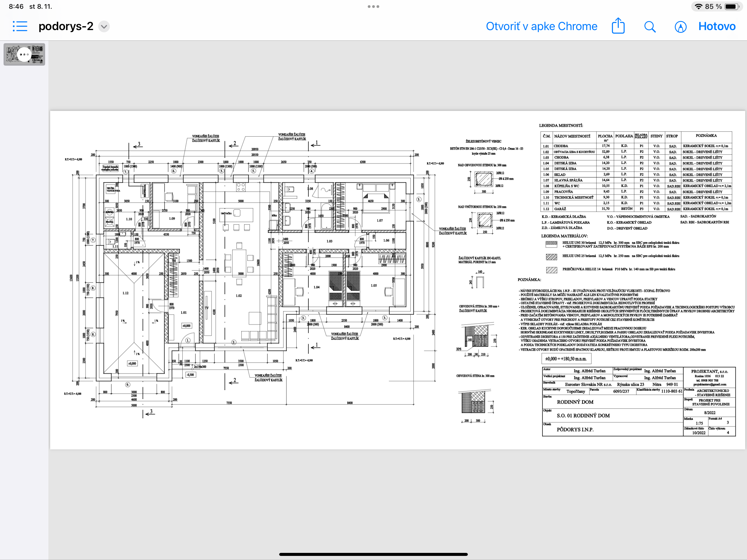Tap the Wi-Fi status icon
This screenshot has width=747, height=560.
[698, 6]
